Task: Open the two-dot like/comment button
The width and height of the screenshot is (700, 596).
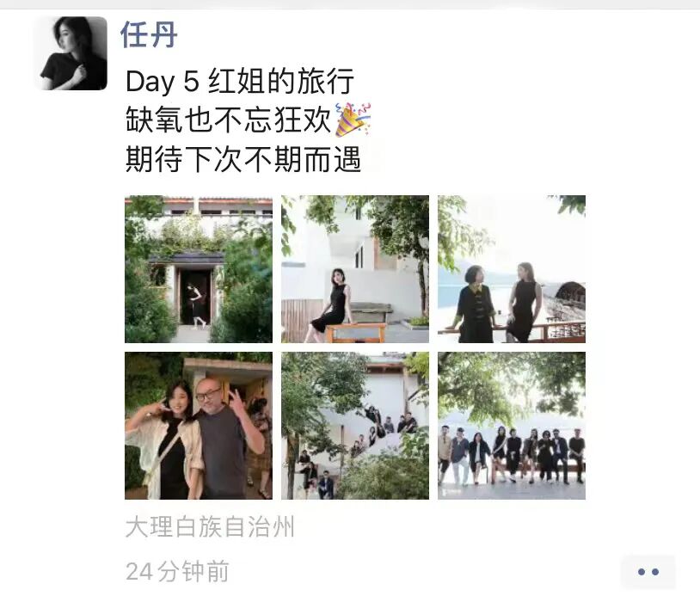Action: (648, 571)
